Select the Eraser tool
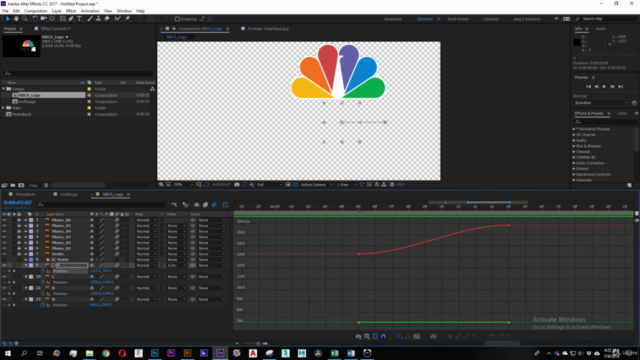640x360 pixels. [107, 19]
